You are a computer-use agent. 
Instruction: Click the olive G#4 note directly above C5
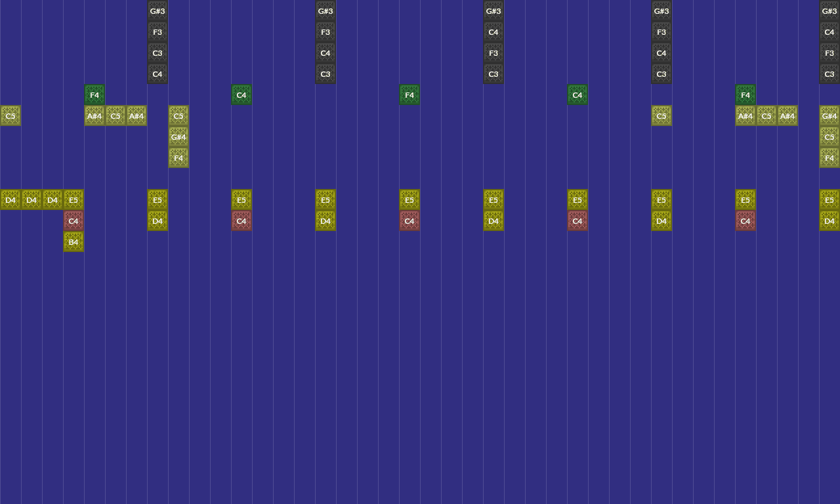[x=829, y=116]
